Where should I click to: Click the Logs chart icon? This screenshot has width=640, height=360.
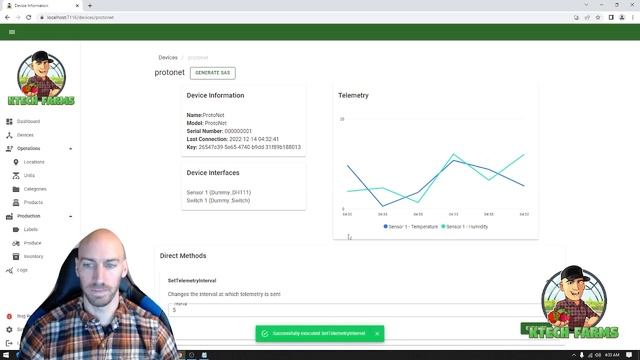(9, 270)
